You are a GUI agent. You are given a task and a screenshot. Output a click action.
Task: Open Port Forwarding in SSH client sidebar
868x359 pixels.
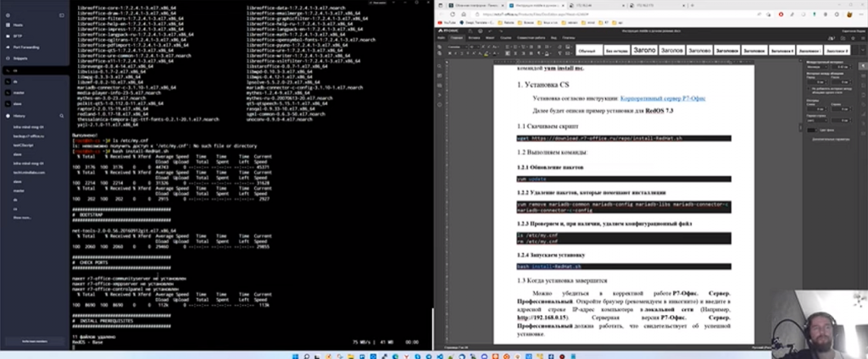tap(25, 47)
